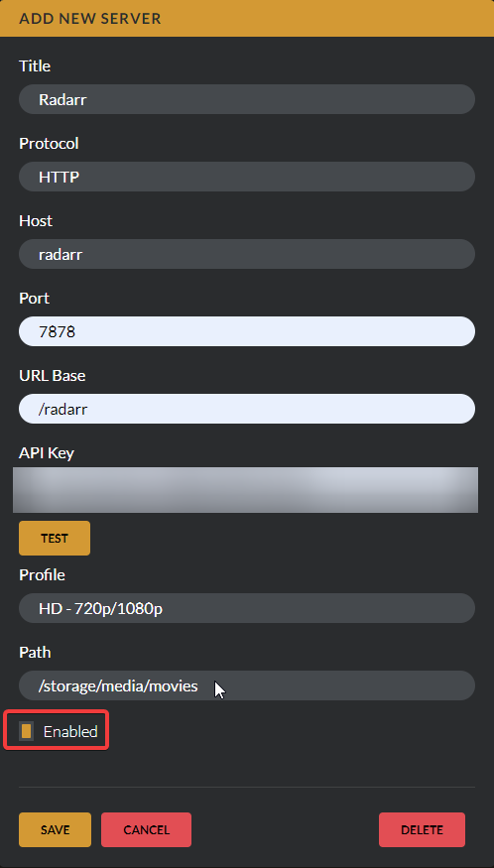The width and height of the screenshot is (494, 868).
Task: Click the 'Profile' label text
Action: click(x=42, y=575)
